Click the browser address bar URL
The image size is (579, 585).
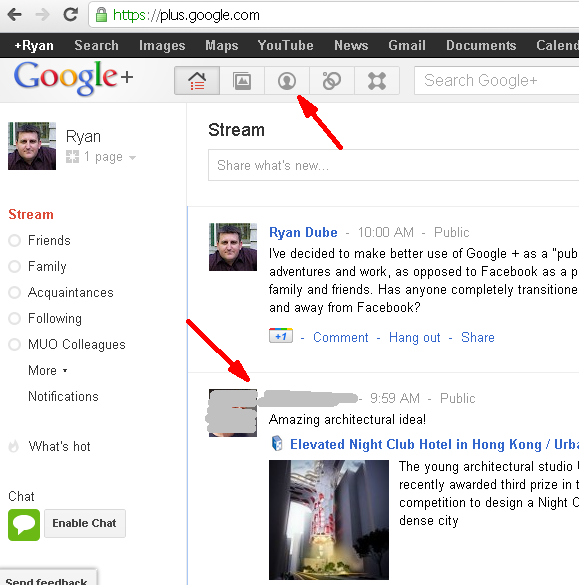pyautogui.click(x=186, y=15)
